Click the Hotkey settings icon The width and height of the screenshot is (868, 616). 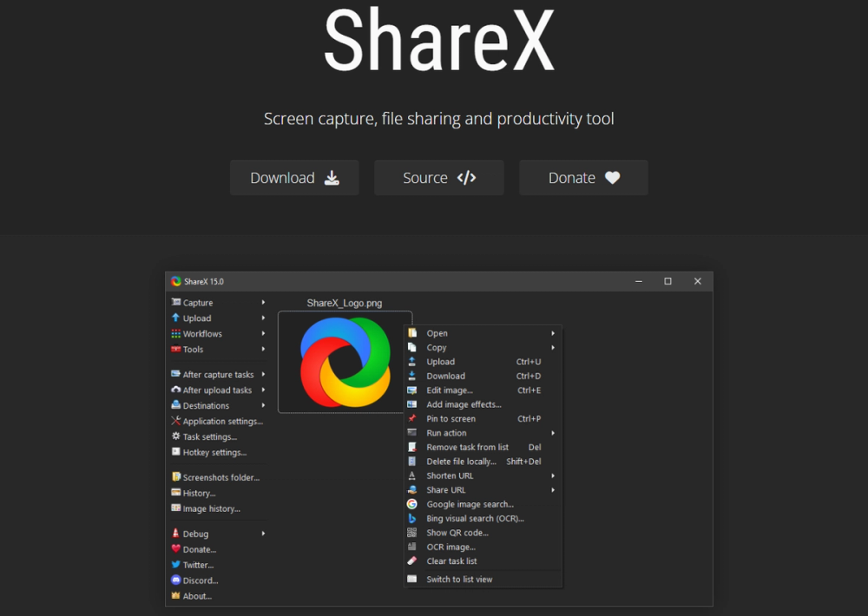click(x=176, y=452)
